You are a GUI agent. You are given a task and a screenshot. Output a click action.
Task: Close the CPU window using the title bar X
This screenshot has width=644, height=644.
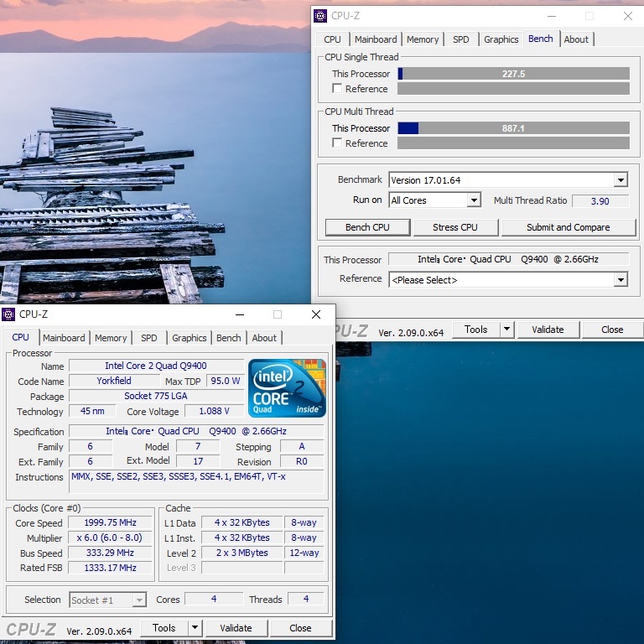point(316,314)
